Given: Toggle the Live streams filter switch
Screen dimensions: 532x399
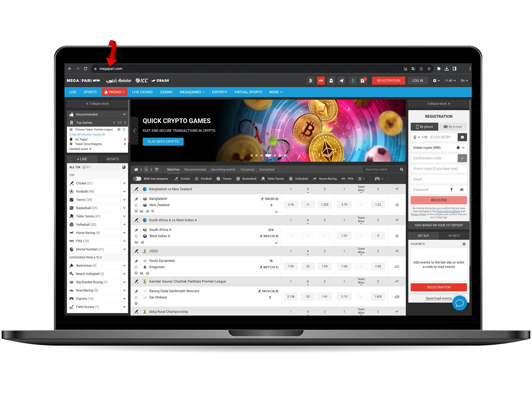Looking at the screenshot, I should coord(137,178).
